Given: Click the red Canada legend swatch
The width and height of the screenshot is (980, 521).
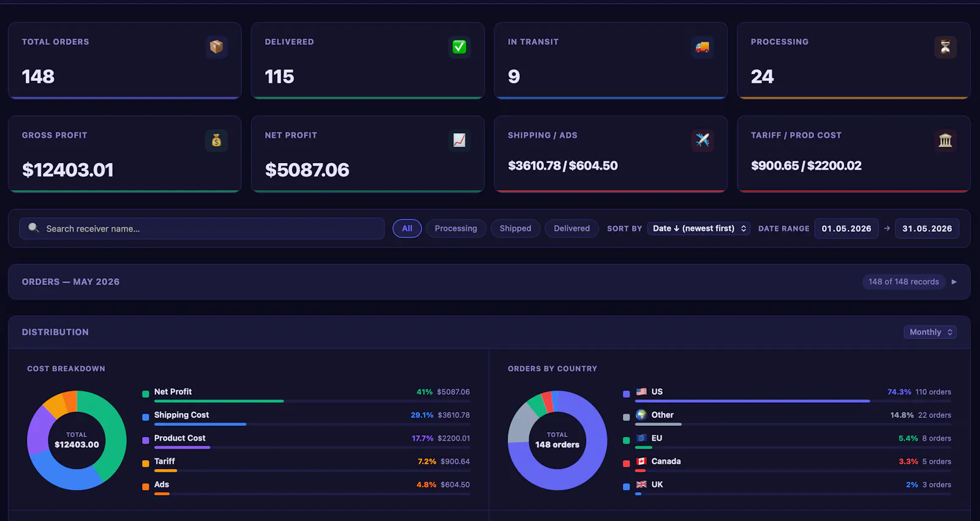Looking at the screenshot, I should pos(627,464).
